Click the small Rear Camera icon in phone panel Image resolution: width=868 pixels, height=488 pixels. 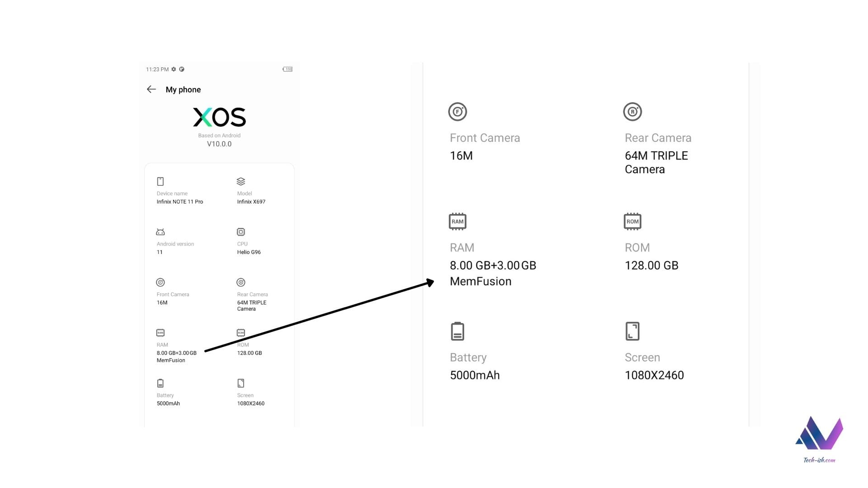[x=241, y=282]
